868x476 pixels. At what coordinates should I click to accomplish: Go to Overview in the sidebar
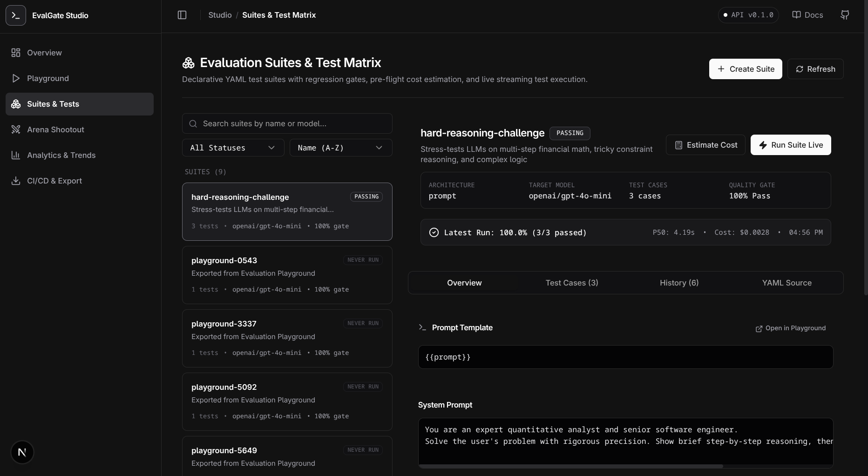(x=80, y=53)
